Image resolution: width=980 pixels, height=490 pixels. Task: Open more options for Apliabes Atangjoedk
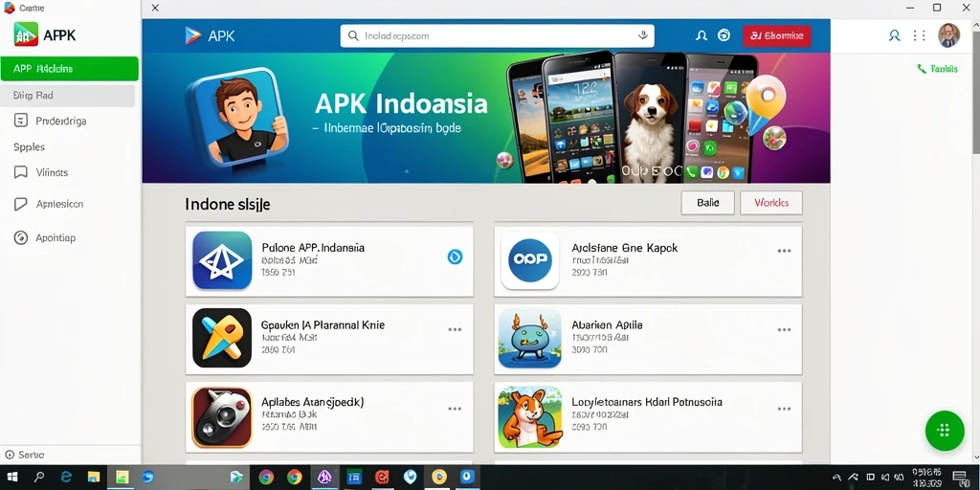(x=455, y=409)
